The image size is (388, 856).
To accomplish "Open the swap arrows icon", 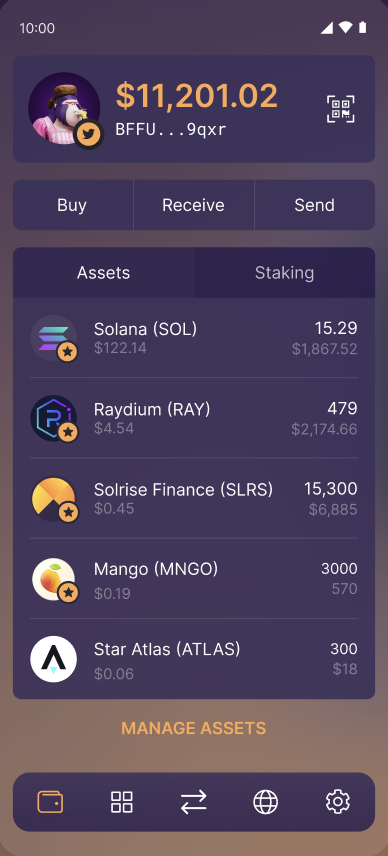I will coord(194,802).
